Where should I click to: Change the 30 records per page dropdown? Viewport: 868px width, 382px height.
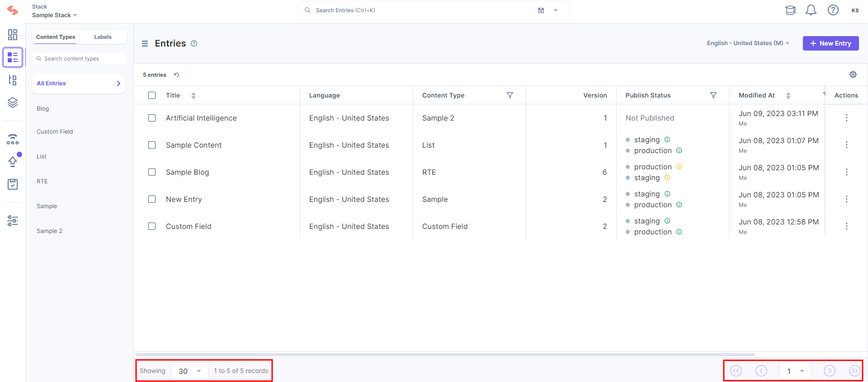(189, 371)
